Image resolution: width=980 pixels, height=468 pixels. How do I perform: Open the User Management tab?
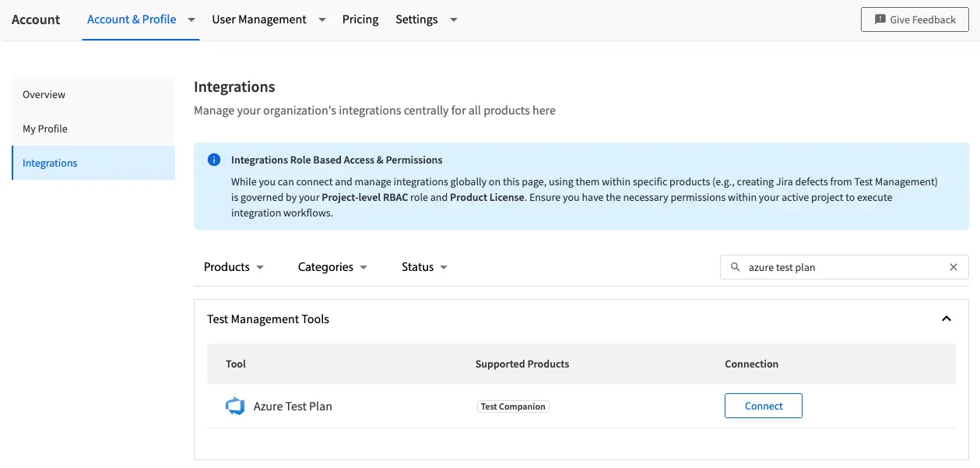click(x=259, y=19)
